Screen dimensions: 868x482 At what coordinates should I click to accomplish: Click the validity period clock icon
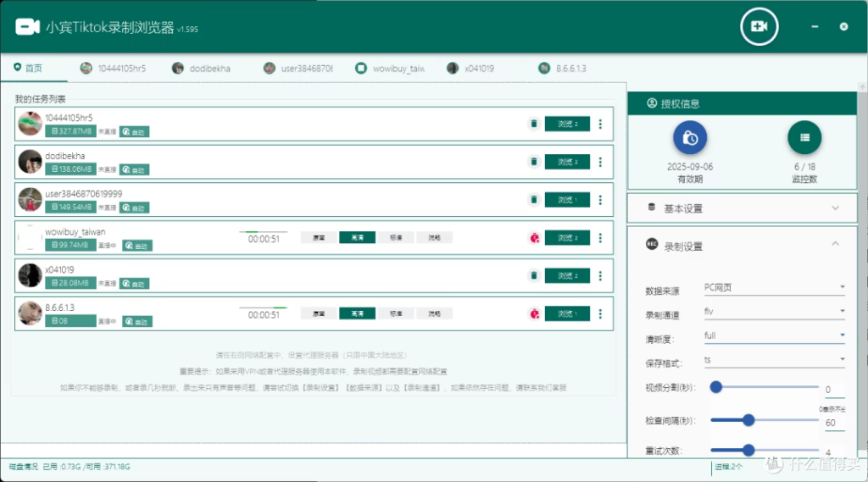(x=690, y=138)
